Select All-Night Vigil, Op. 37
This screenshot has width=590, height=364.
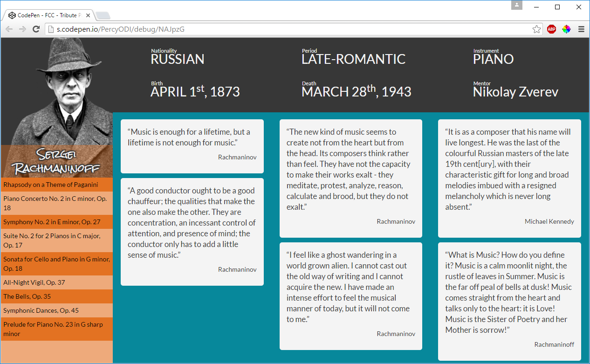57,282
